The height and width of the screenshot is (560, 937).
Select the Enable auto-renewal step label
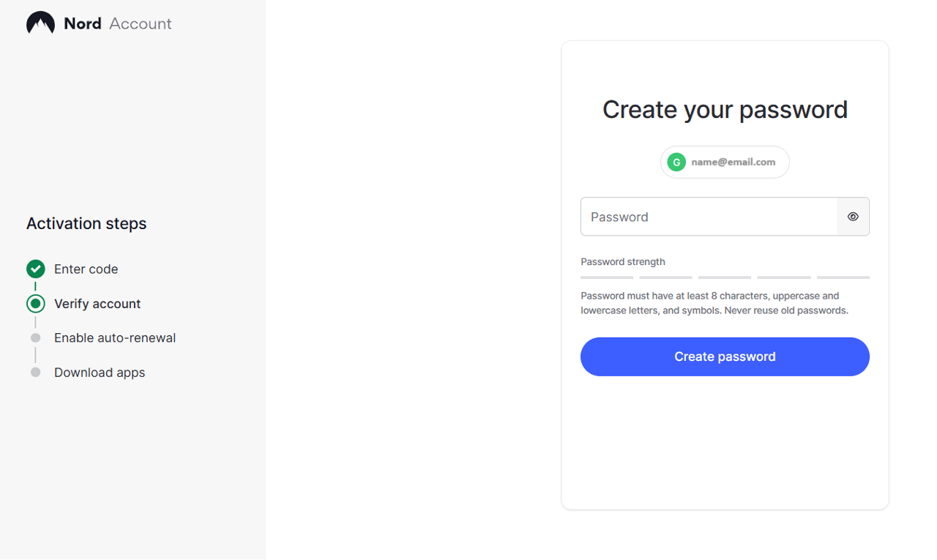115,338
